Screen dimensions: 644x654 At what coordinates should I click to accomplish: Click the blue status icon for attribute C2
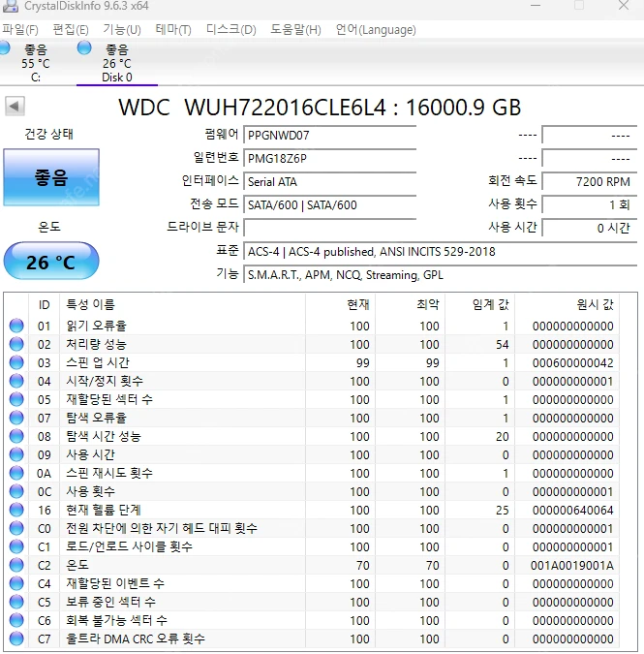coord(16,565)
